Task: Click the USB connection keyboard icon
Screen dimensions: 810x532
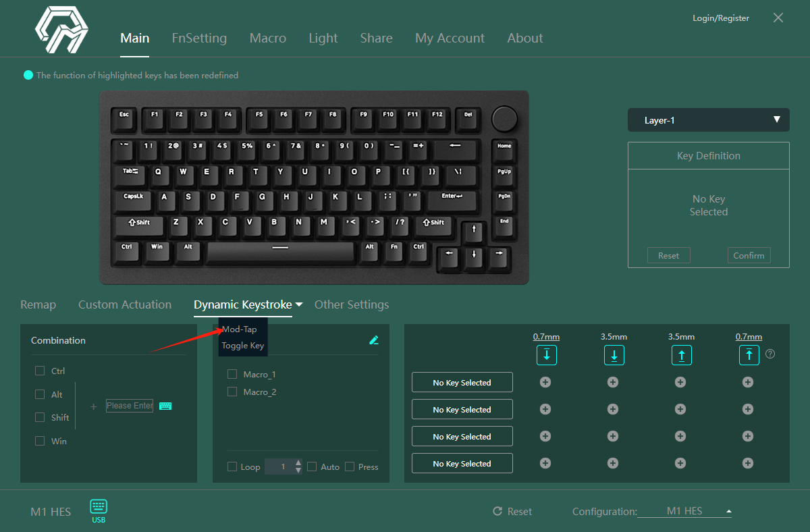Action: (99, 507)
